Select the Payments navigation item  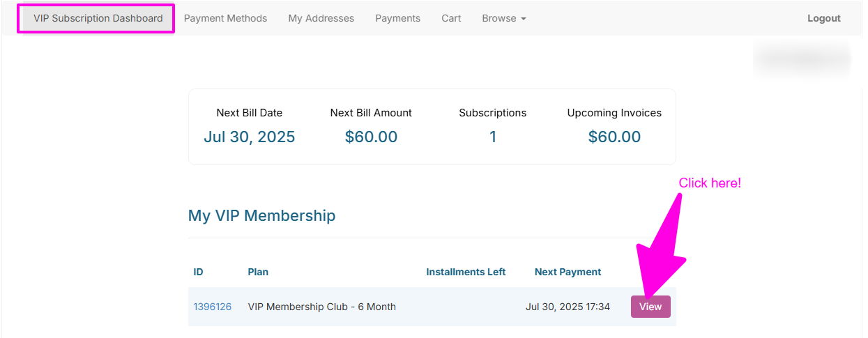coord(397,19)
